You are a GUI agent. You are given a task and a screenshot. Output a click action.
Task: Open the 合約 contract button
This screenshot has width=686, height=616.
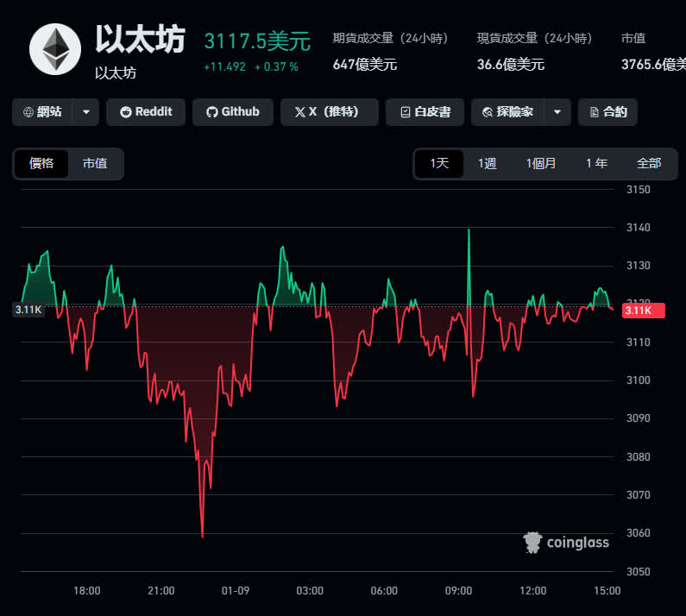607,112
